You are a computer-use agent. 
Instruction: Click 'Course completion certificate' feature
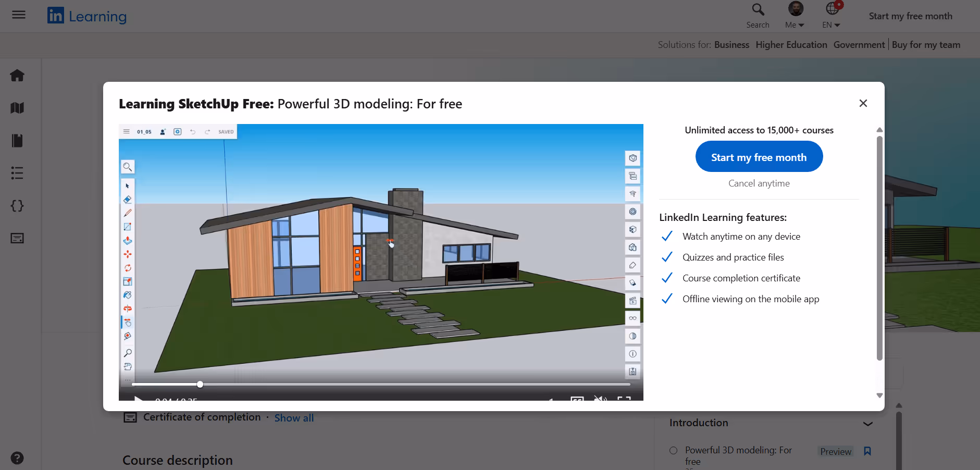741,278
